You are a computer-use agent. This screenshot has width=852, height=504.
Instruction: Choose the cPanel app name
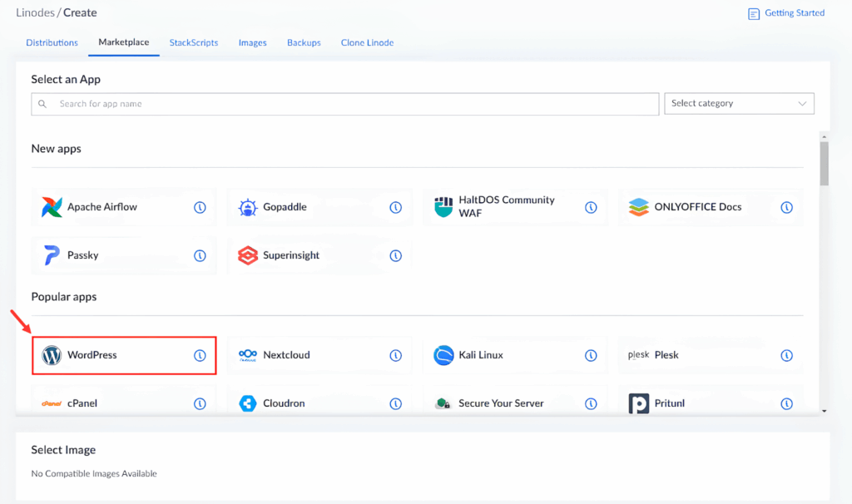coord(82,403)
